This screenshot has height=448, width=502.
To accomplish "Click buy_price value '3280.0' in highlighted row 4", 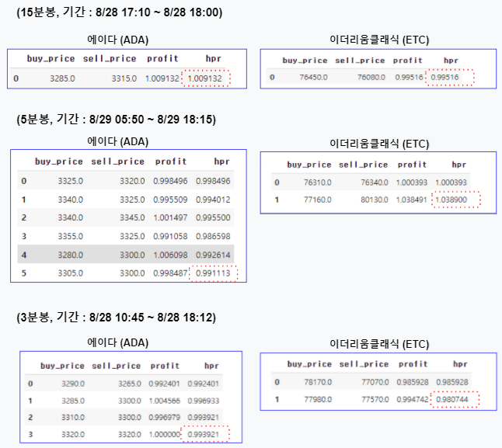I will pyautogui.click(x=71, y=255).
